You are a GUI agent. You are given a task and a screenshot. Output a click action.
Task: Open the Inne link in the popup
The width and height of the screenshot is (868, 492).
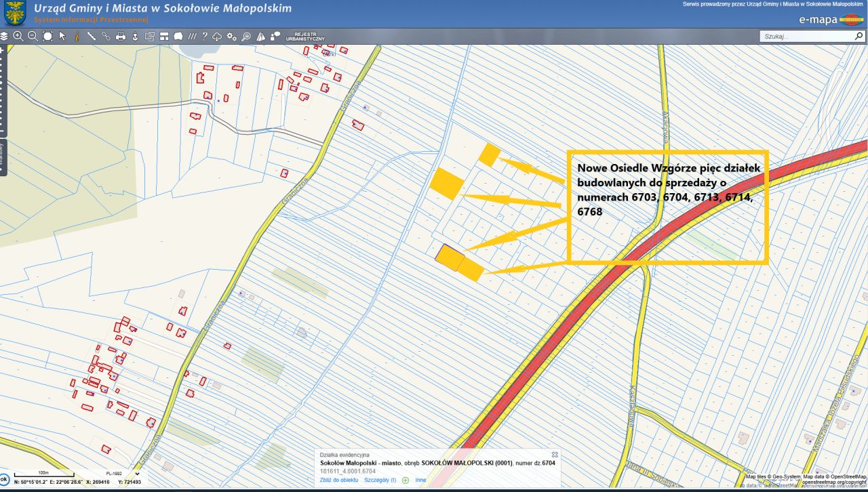click(421, 480)
